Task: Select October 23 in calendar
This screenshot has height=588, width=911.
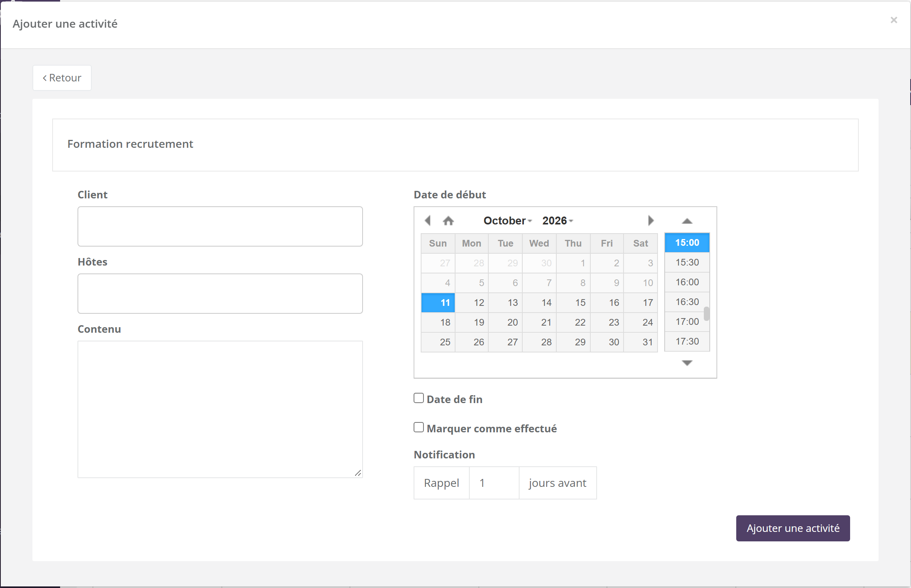Action: tap(607, 322)
